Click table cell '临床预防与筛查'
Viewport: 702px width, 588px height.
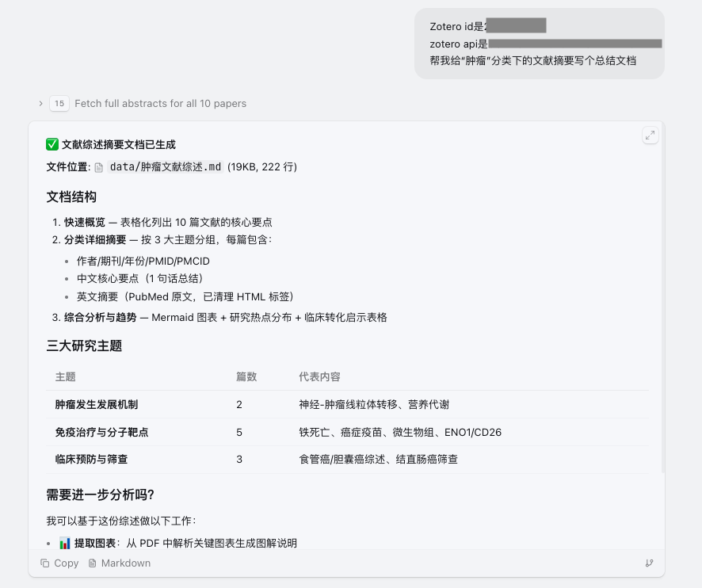point(91,459)
